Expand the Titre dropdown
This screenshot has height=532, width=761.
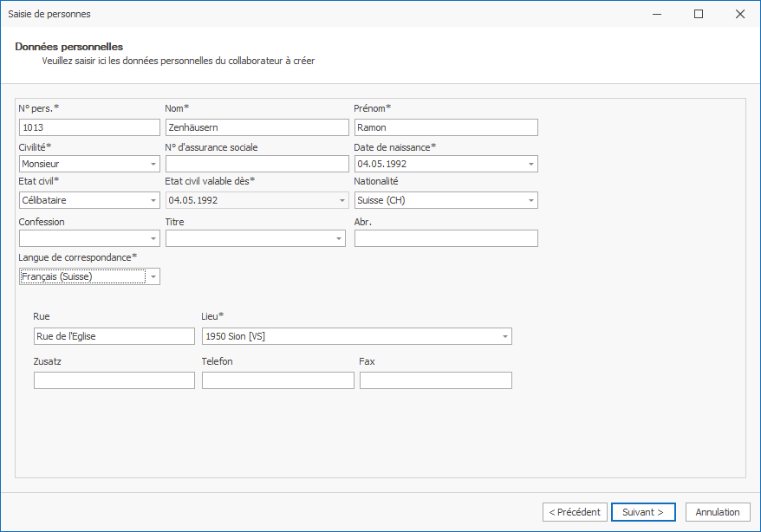338,238
